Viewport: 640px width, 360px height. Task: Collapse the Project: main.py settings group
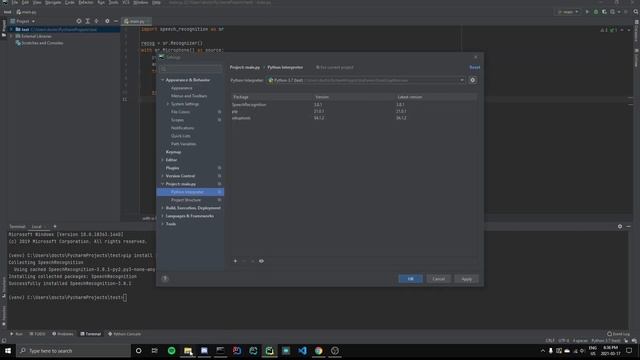point(162,184)
